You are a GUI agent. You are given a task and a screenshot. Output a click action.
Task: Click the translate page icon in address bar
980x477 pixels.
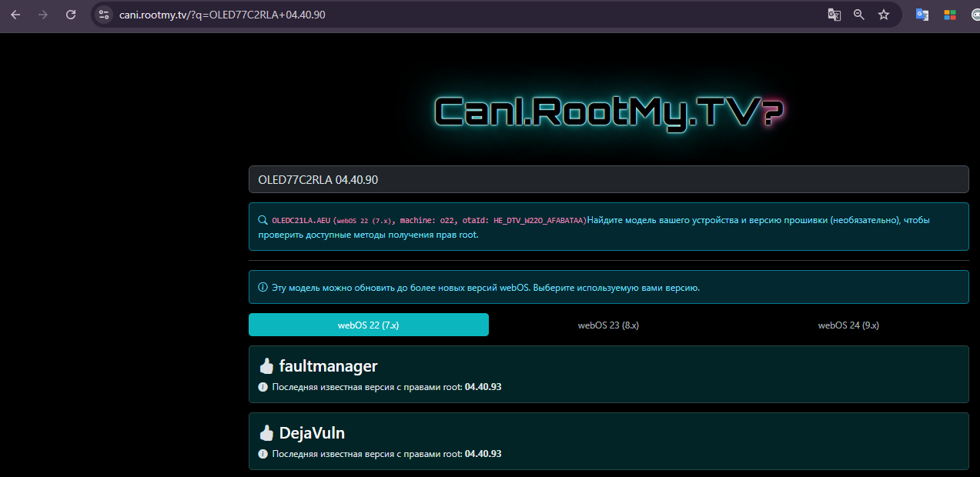(x=834, y=15)
